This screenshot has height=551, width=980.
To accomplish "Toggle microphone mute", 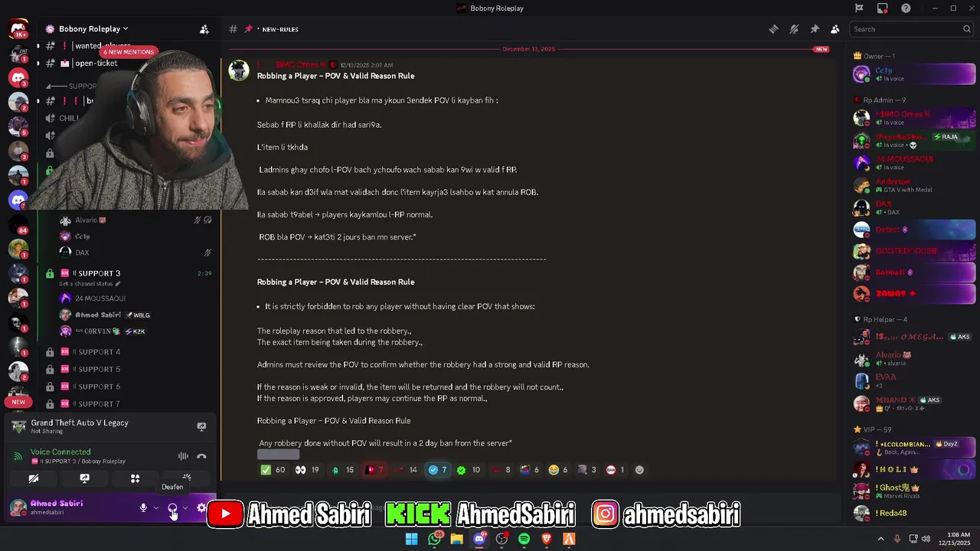I will [142, 508].
